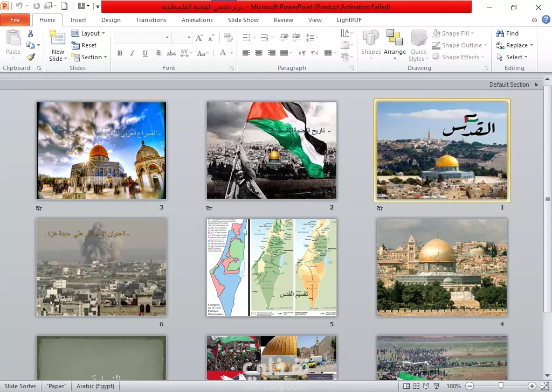Open the File tab

coord(15,20)
